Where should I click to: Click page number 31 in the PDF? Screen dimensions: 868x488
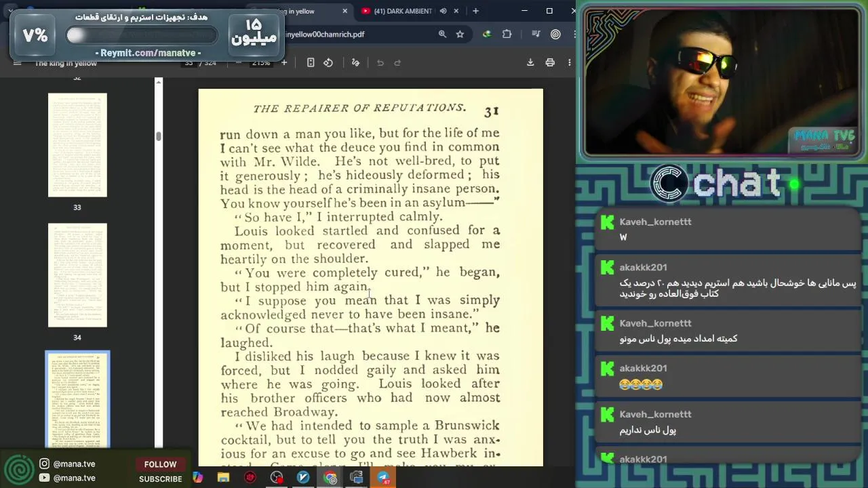[x=492, y=111]
